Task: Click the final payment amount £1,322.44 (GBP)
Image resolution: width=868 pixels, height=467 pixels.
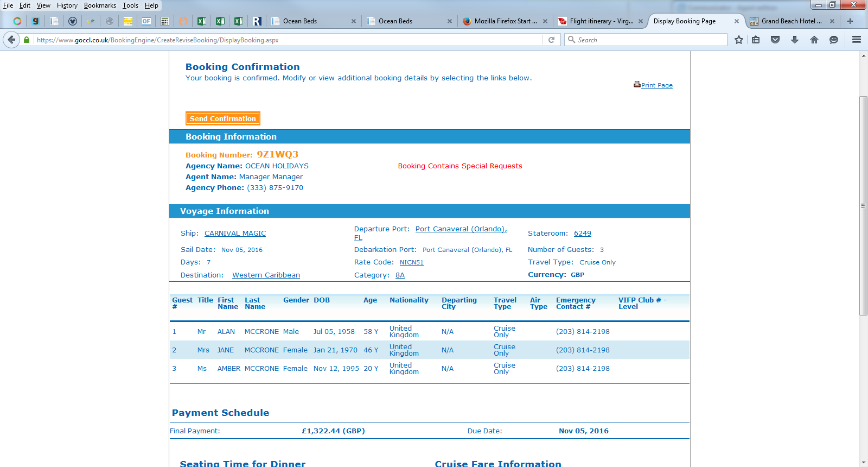Action: point(333,431)
